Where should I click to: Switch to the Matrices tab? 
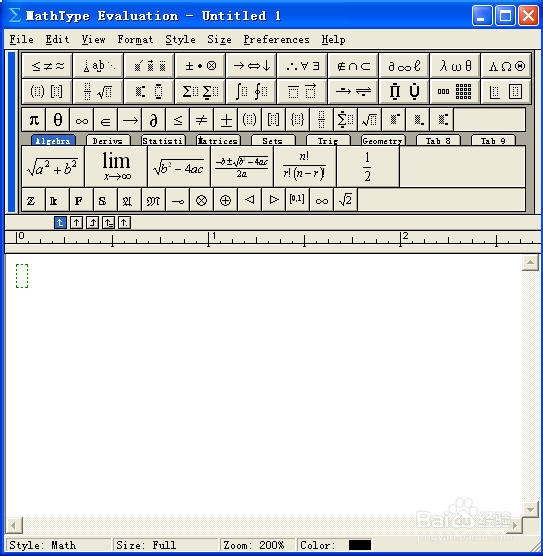(x=218, y=140)
